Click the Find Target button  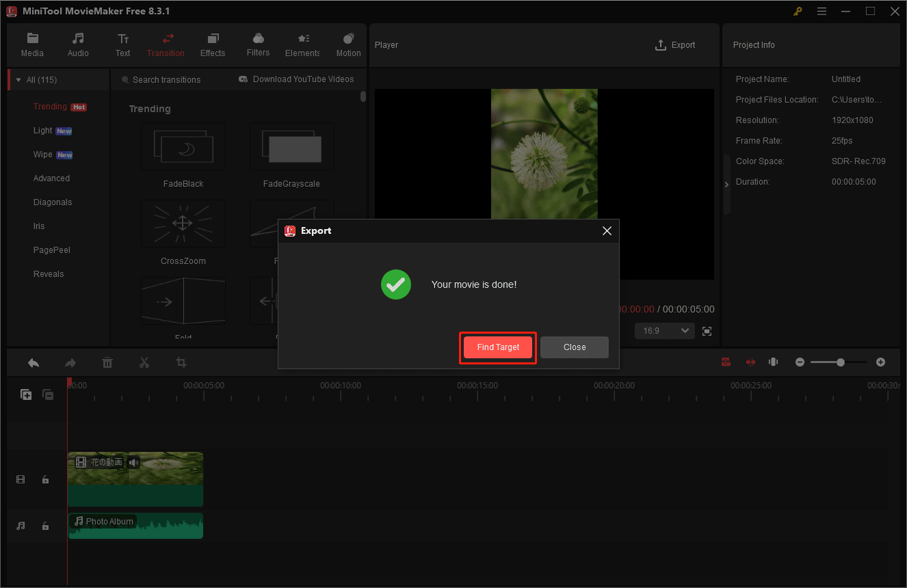(x=498, y=347)
